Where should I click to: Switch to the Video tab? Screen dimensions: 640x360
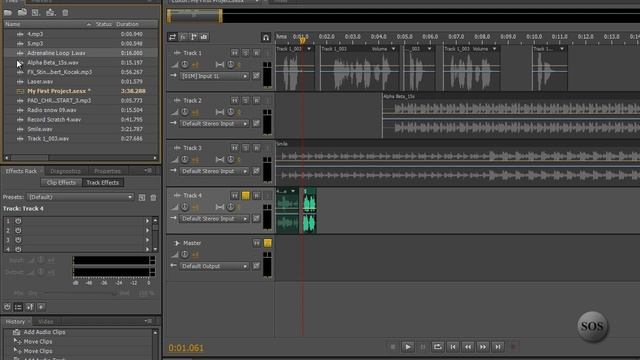[45, 322]
